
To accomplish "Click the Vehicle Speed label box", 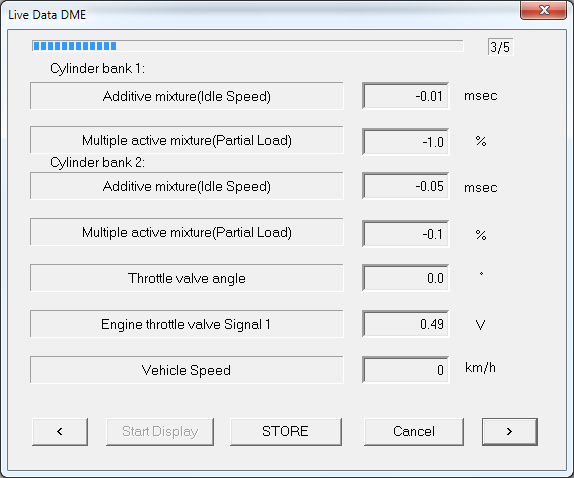I will (187, 370).
